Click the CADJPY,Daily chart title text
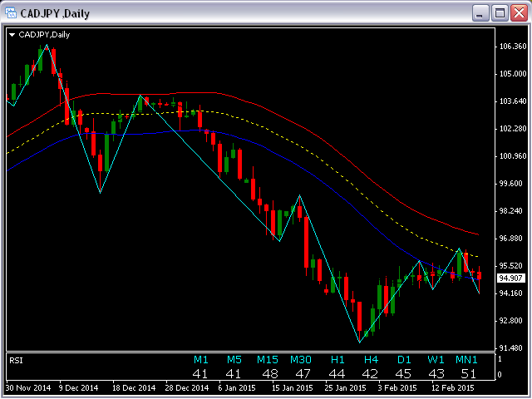Image resolution: width=532 pixels, height=399 pixels. 44,35
